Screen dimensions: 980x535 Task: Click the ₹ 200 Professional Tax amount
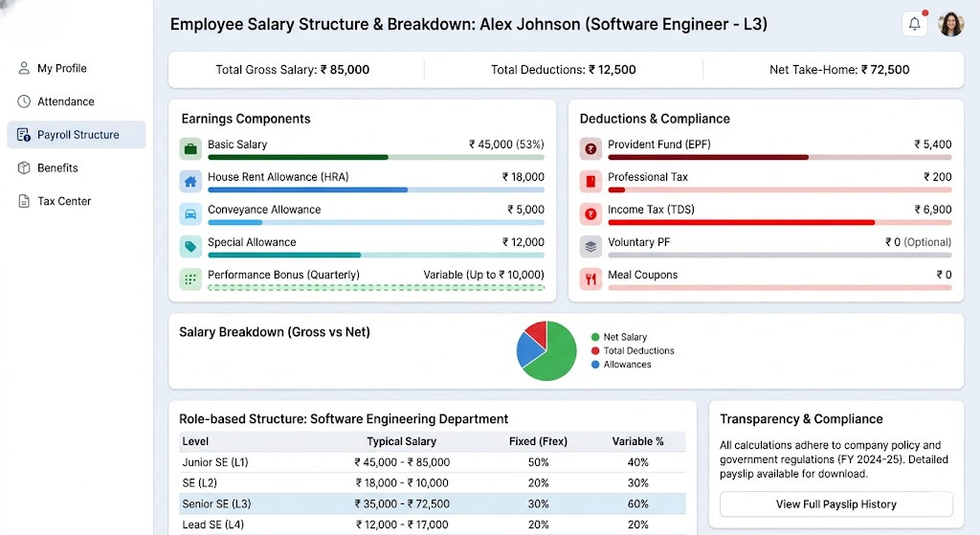tap(938, 177)
